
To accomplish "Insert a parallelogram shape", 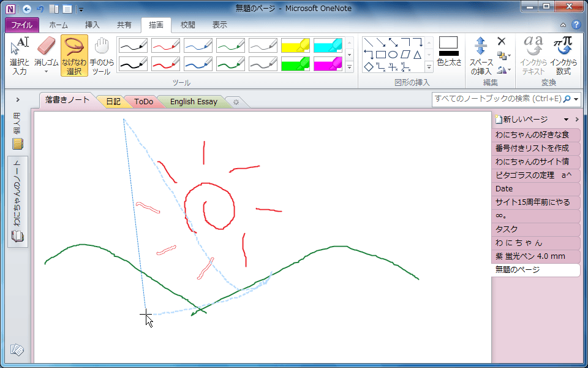I will (405, 55).
